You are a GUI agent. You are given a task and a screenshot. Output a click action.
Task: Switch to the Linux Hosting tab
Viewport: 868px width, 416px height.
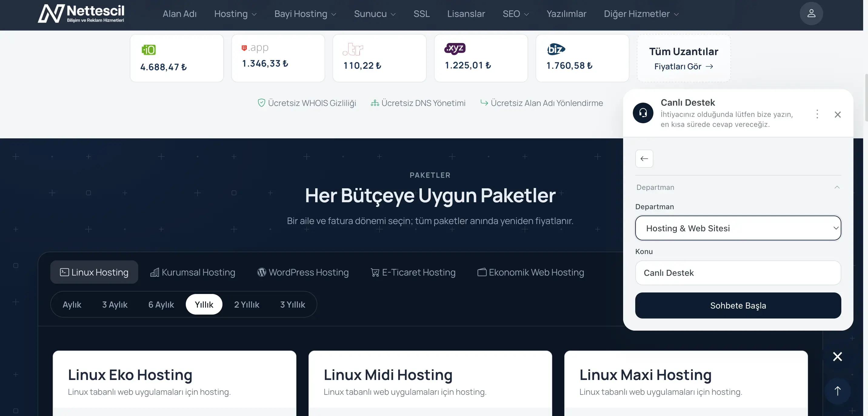(x=94, y=272)
